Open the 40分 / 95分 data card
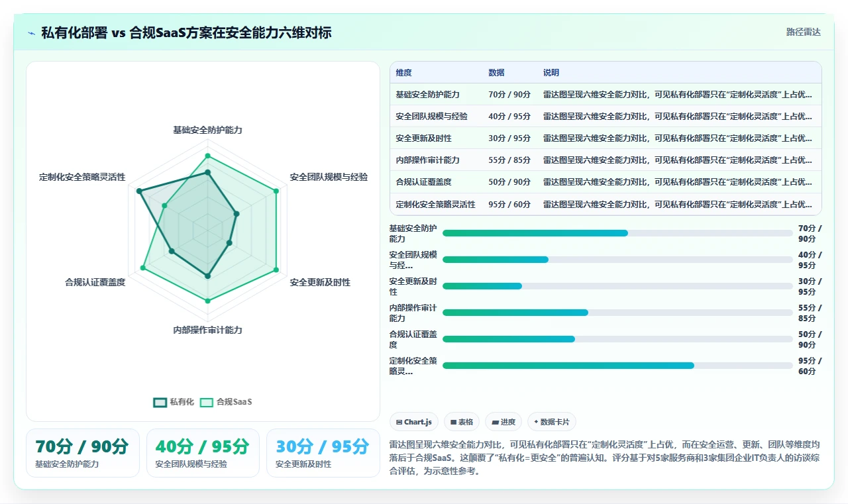The image size is (848, 504). (203, 453)
